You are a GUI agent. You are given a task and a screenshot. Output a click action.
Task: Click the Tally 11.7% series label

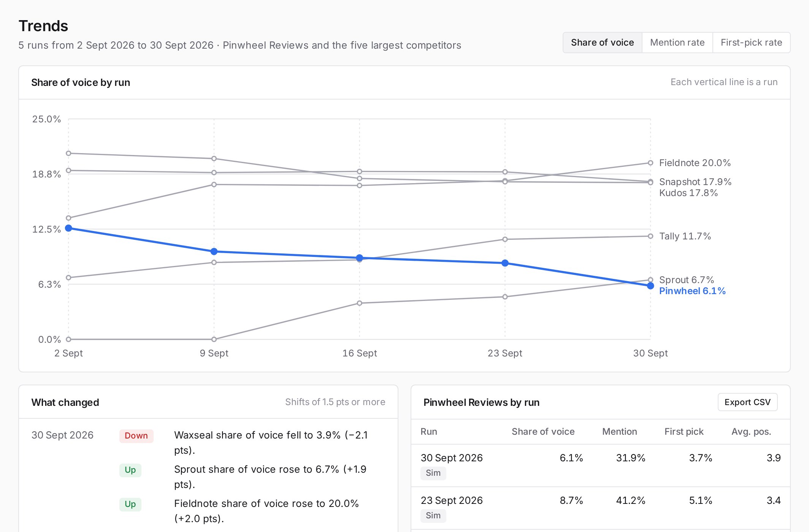tap(685, 236)
